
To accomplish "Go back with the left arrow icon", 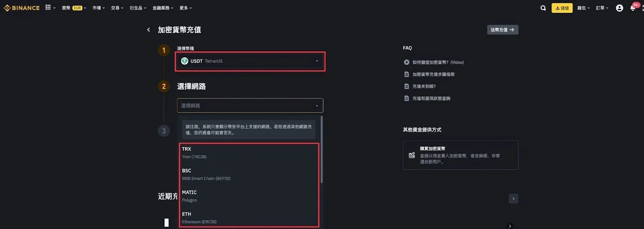I will tap(149, 30).
